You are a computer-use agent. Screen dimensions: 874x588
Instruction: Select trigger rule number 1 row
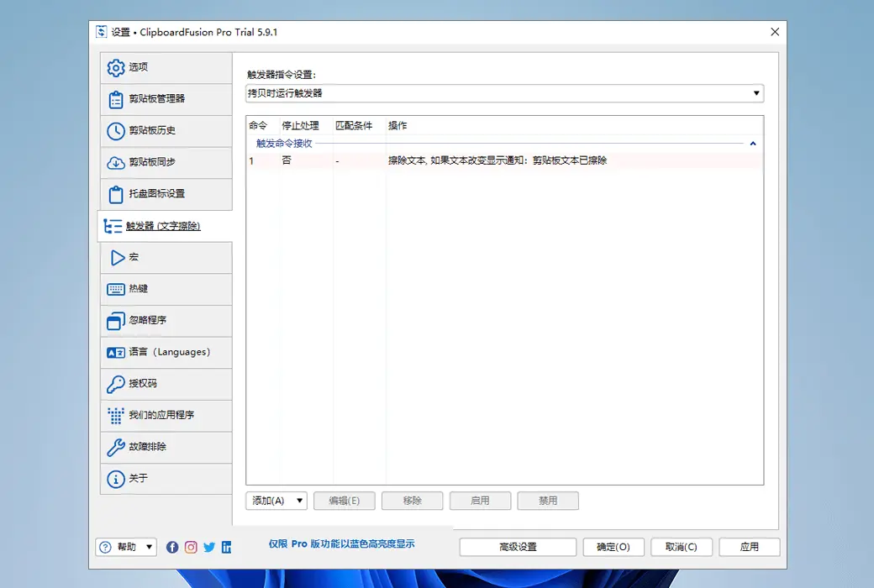[420, 160]
